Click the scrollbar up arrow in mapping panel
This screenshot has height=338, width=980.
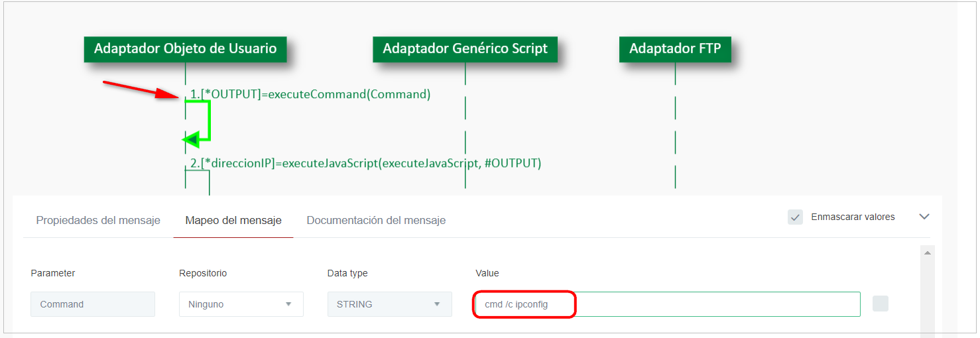(928, 253)
